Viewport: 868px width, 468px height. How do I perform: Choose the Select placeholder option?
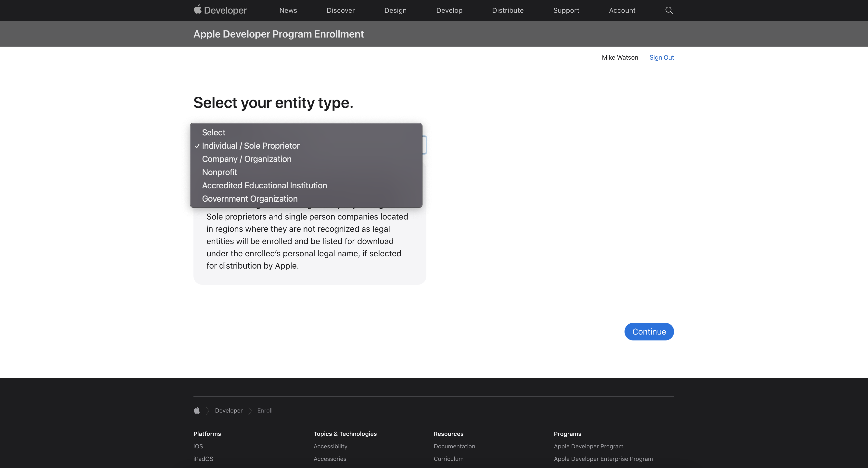pyautogui.click(x=306, y=132)
